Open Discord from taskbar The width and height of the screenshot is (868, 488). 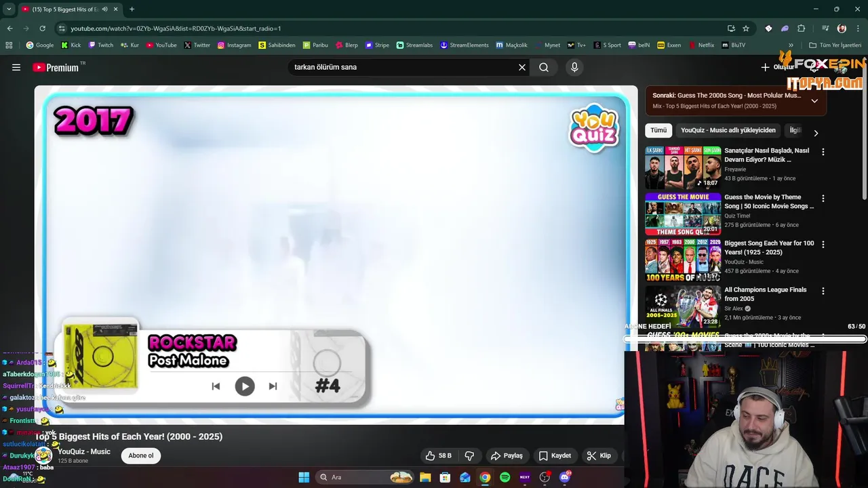(x=565, y=477)
